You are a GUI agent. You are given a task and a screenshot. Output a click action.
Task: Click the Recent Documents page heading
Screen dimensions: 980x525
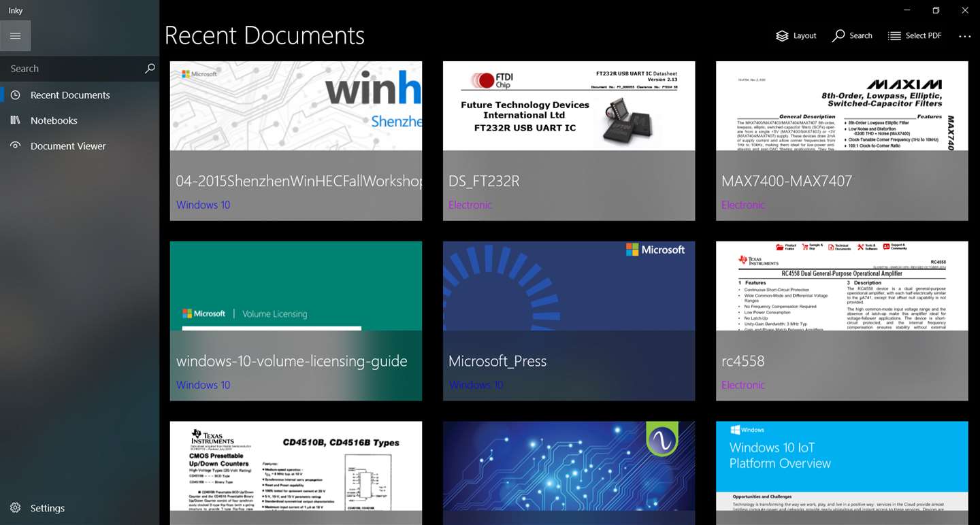pyautogui.click(x=265, y=35)
